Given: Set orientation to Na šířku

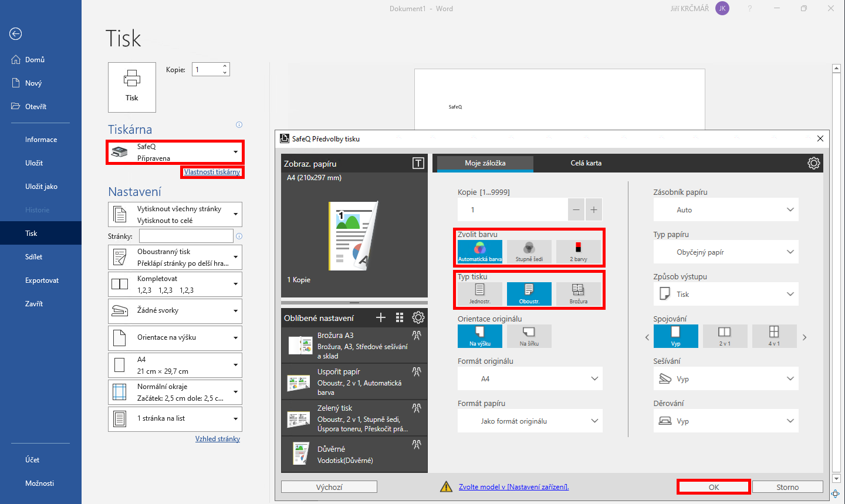Looking at the screenshot, I should point(529,336).
